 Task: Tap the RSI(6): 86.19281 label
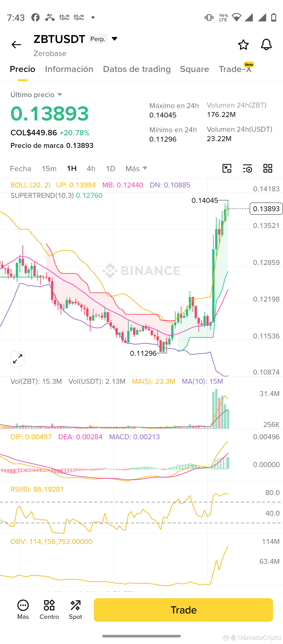37,489
